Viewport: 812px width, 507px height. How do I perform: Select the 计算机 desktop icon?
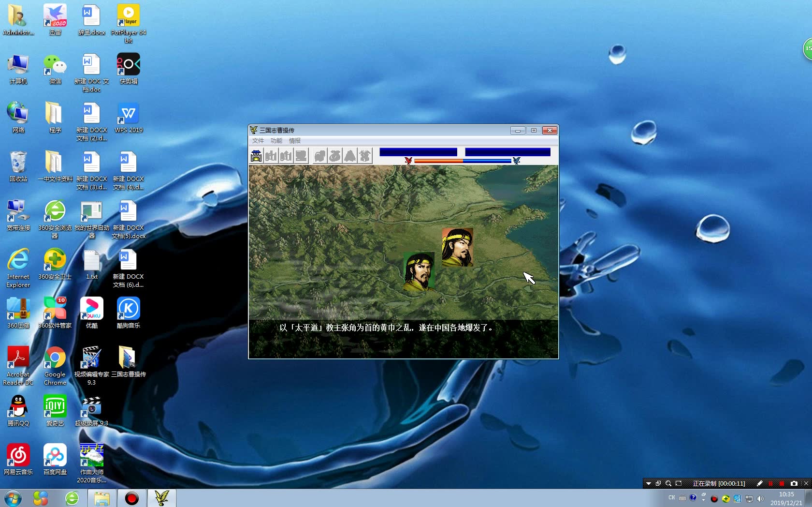click(18, 68)
